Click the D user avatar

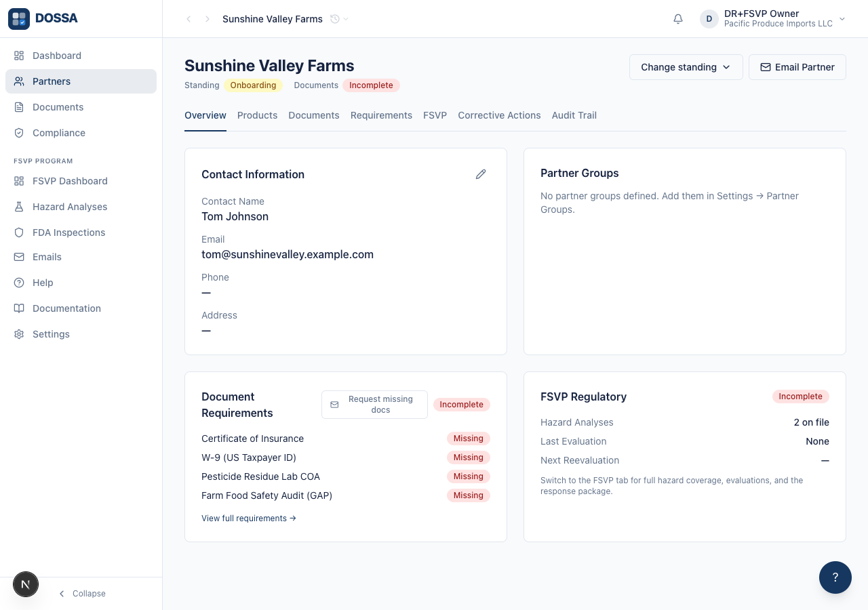709,19
